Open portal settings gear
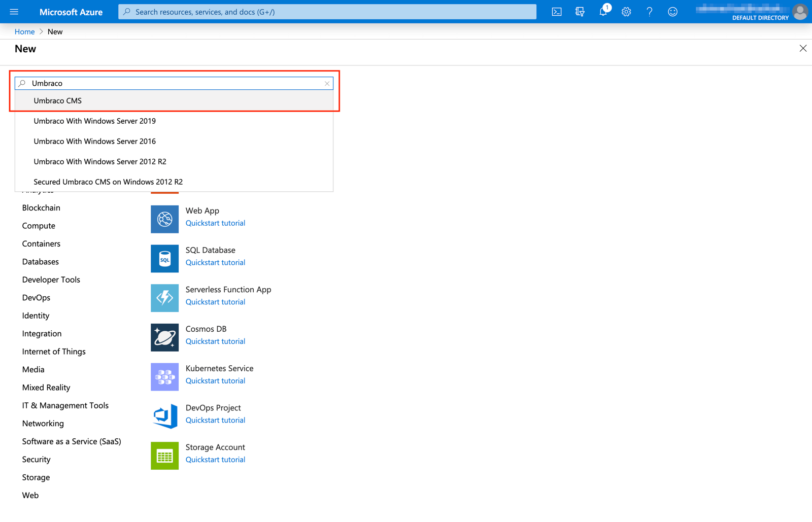This screenshot has height=522, width=812. pyautogui.click(x=626, y=12)
